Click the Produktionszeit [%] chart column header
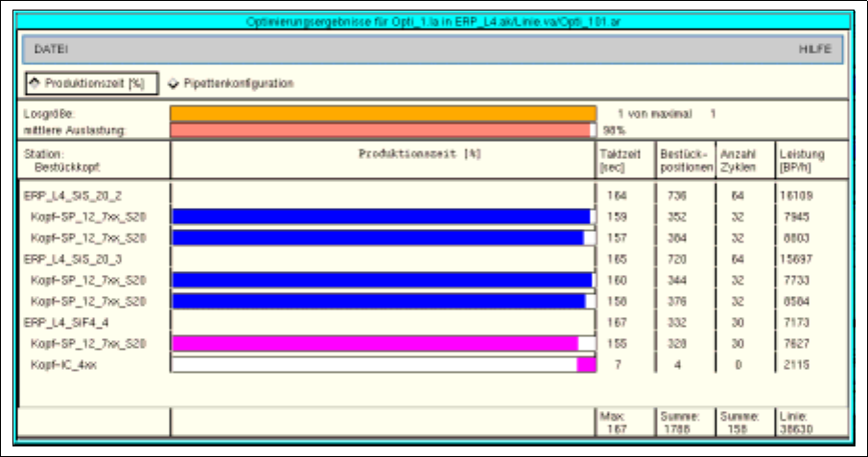Viewport: 868px width, 457px height. (419, 154)
